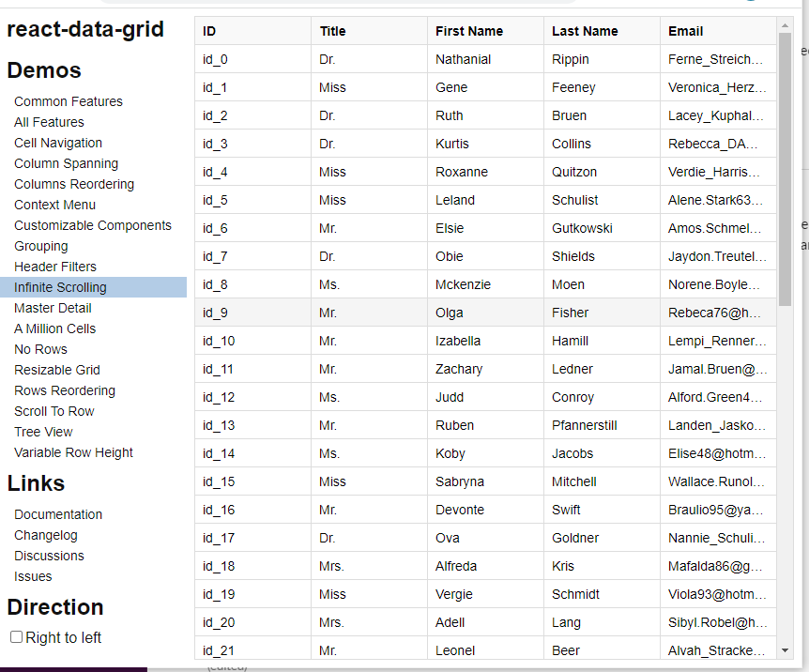This screenshot has width=809, height=672.
Task: Select last name cell Lang
Action: (x=603, y=622)
